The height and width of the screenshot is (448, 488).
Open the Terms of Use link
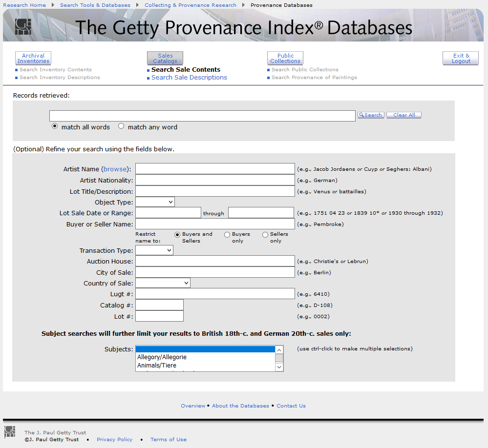point(169,439)
